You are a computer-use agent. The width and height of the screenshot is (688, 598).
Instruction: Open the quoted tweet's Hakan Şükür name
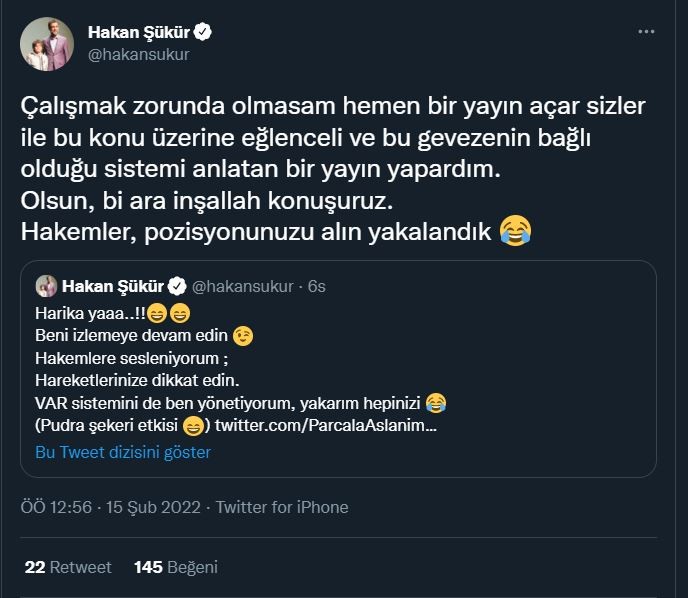click(112, 287)
